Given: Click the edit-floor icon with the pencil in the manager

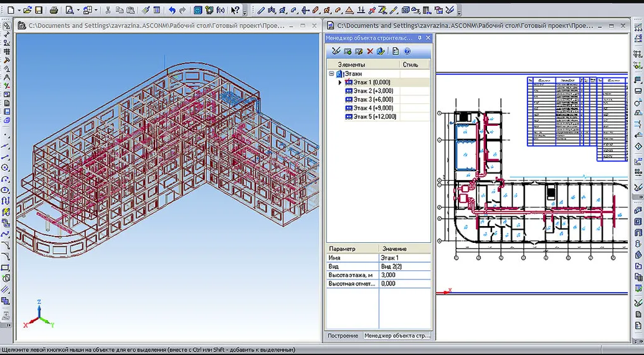Looking at the screenshot, I should pos(359,51).
